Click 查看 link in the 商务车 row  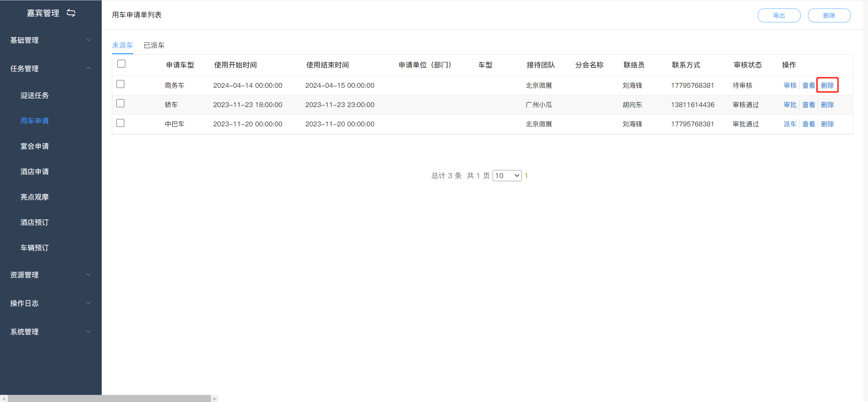click(x=809, y=85)
